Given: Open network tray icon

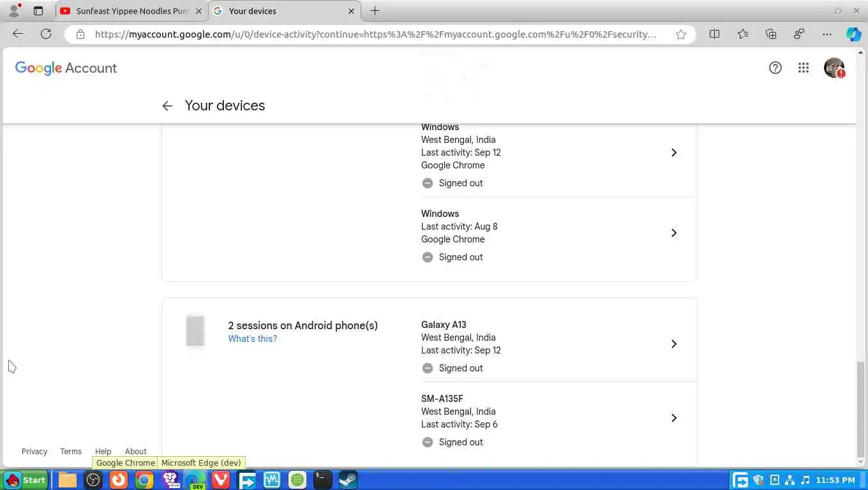Looking at the screenshot, I should (x=790, y=480).
